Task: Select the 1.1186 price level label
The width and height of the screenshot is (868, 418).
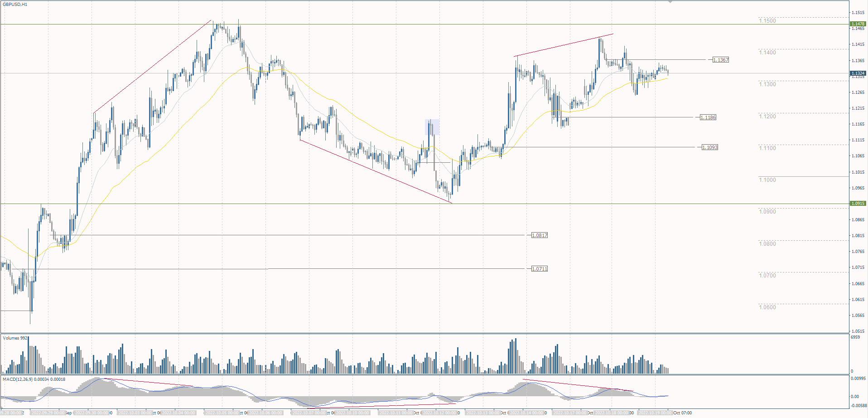Action: (708, 117)
